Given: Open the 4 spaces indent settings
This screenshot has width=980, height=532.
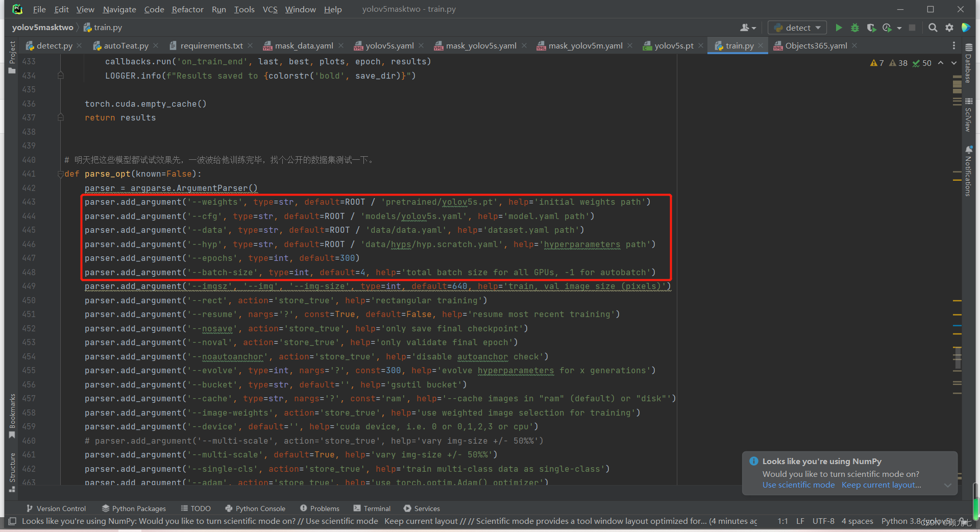Looking at the screenshot, I should pos(857,521).
